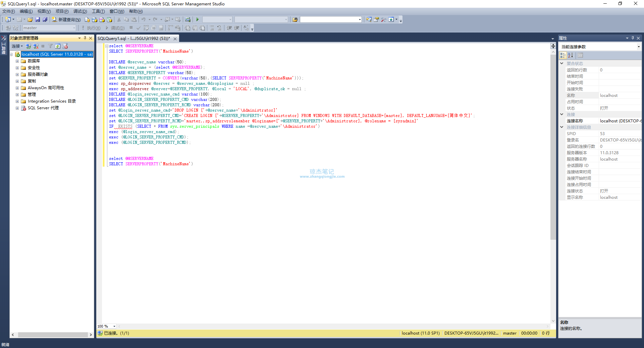Expand the 服务器对象 folder

pos(17,74)
